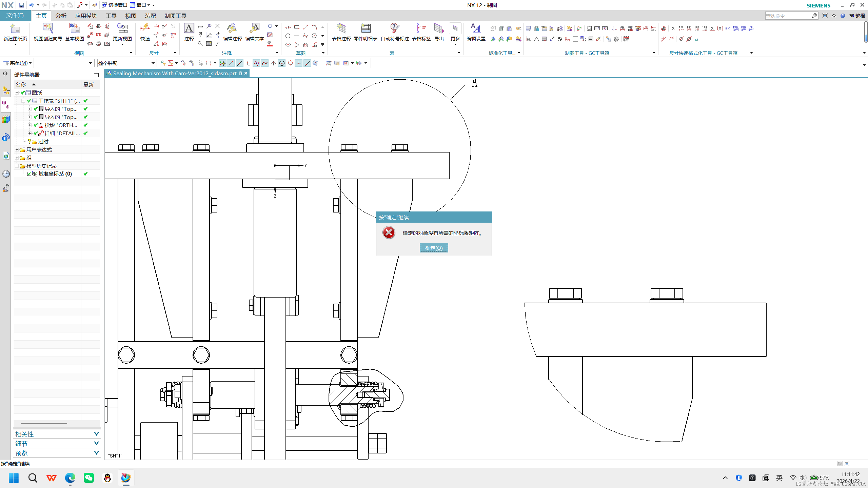The width and height of the screenshot is (868, 488).
Task: Click the Edit Text (编辑文本) icon
Action: coord(255,28)
